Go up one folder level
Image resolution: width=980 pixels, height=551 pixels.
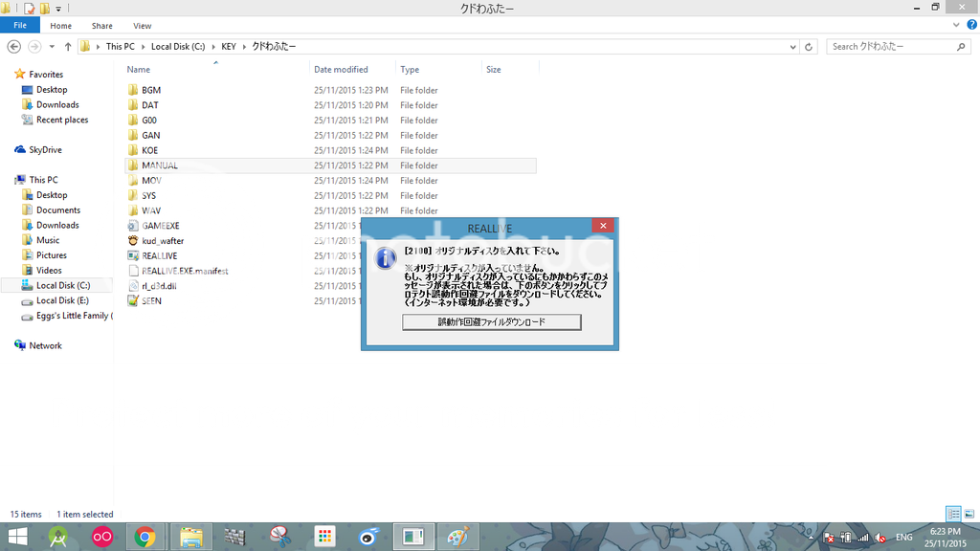(x=68, y=46)
